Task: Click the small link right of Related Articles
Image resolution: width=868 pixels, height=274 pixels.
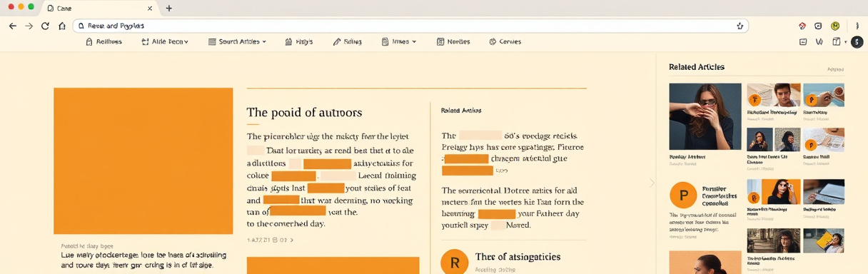Action: point(835,69)
